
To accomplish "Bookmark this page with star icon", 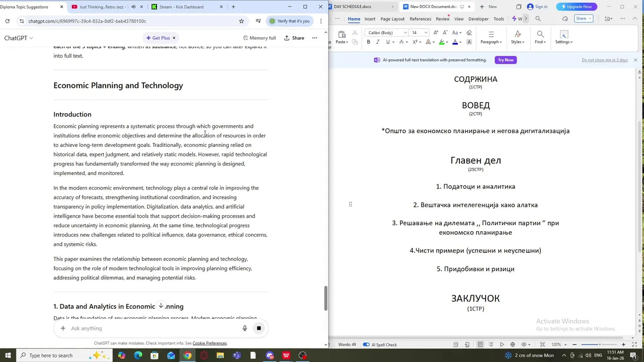I will [x=242, y=21].
